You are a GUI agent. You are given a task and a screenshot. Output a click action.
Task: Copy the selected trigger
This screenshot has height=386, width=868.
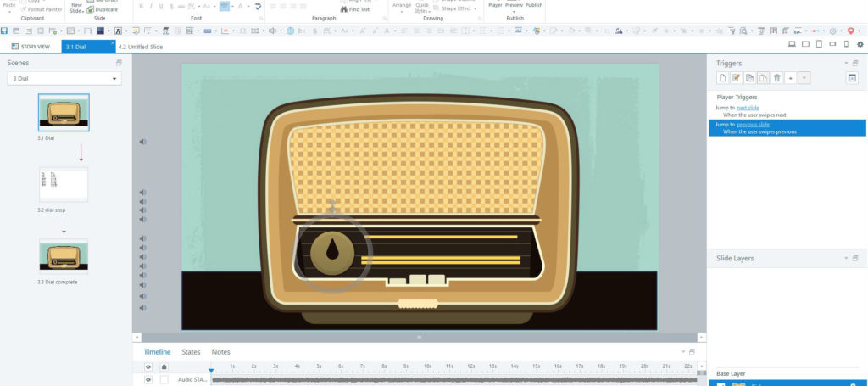coord(749,78)
